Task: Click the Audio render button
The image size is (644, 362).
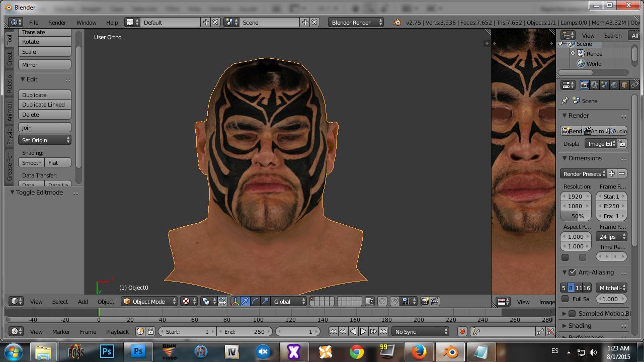Action: click(616, 131)
